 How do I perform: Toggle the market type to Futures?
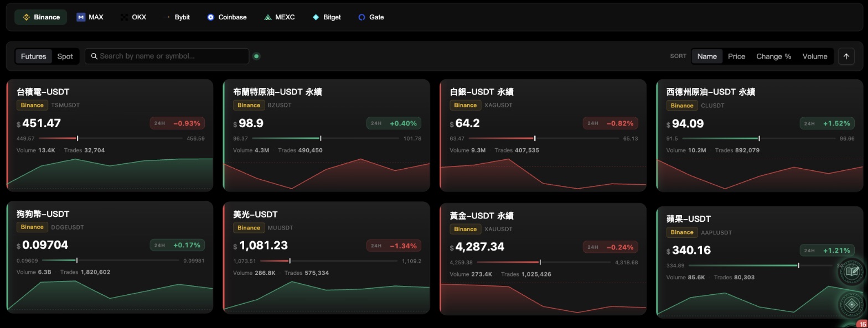point(33,56)
